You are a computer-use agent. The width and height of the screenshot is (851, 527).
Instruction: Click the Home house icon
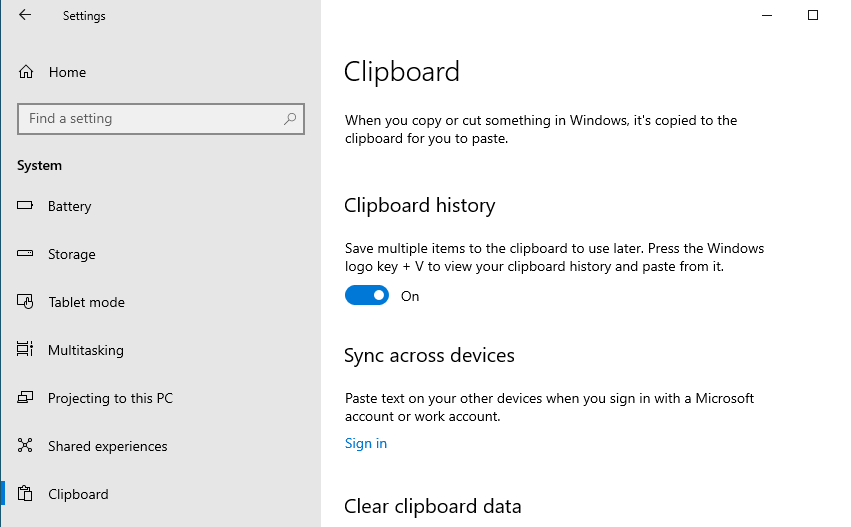tap(26, 72)
